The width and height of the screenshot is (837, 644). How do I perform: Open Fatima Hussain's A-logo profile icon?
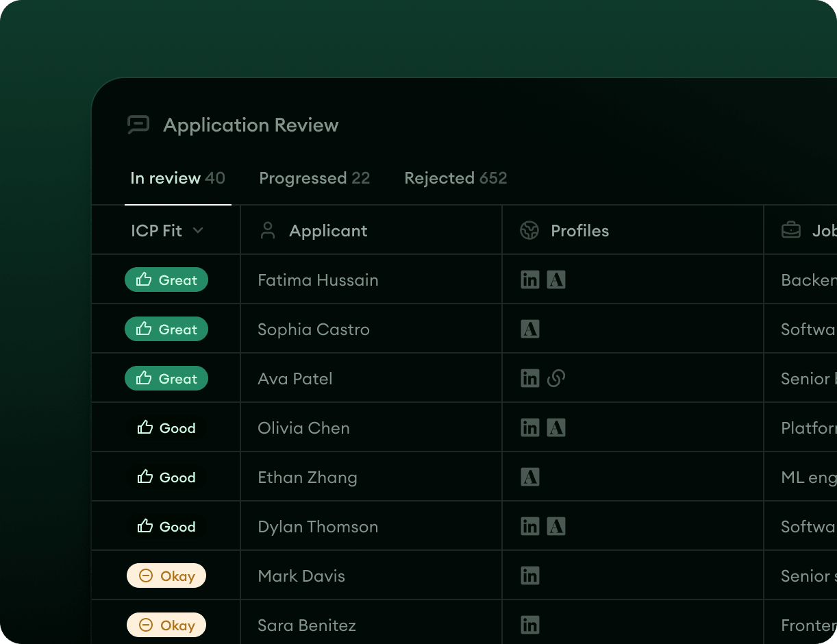tap(556, 280)
